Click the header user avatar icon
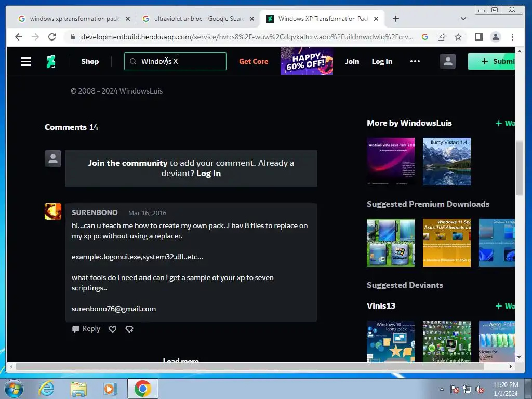The image size is (532, 399). (x=447, y=61)
